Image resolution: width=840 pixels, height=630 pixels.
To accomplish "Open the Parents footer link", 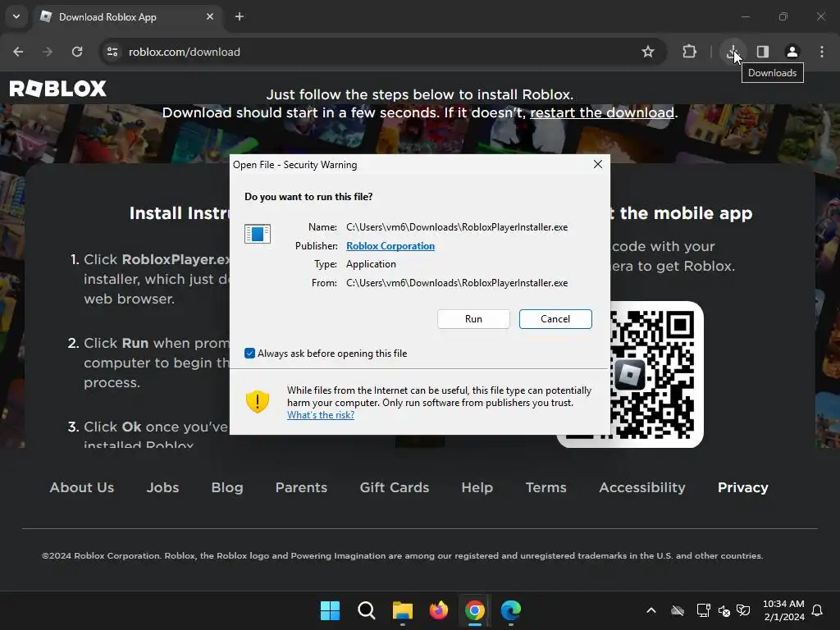I will [301, 487].
